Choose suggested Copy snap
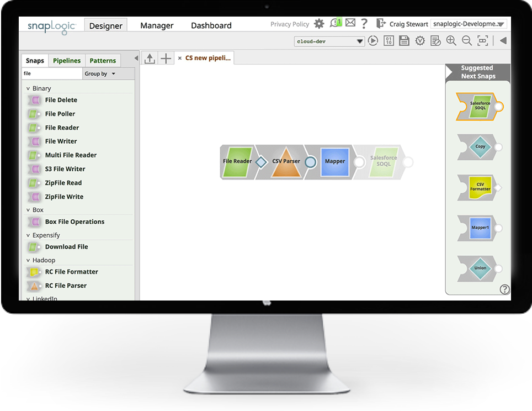Image resolution: width=532 pixels, height=411 pixels. tap(480, 147)
